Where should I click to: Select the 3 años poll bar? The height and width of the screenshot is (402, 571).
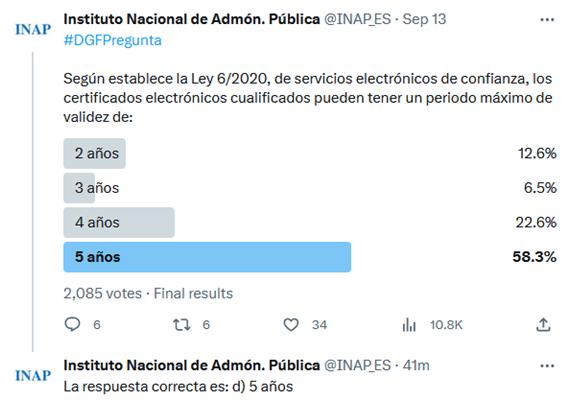tap(79, 188)
